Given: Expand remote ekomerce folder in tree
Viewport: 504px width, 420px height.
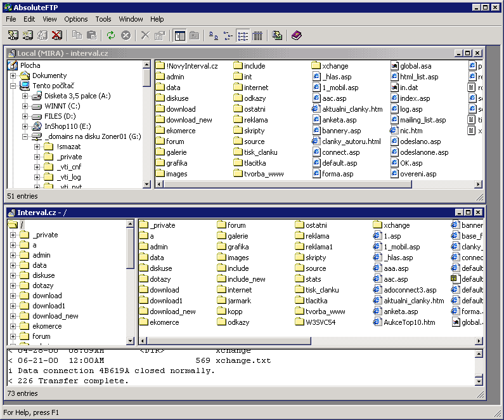Looking at the screenshot, I should [13, 326].
